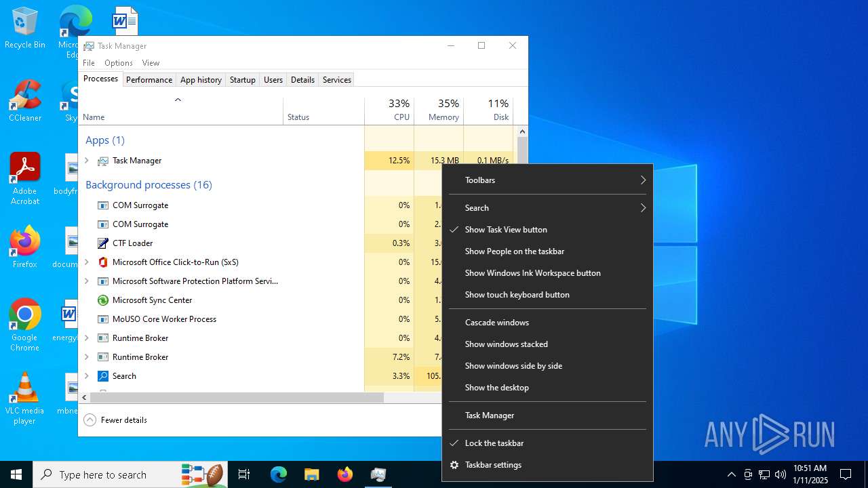
Task: Sort by the Memory column header
Action: pyautogui.click(x=439, y=110)
